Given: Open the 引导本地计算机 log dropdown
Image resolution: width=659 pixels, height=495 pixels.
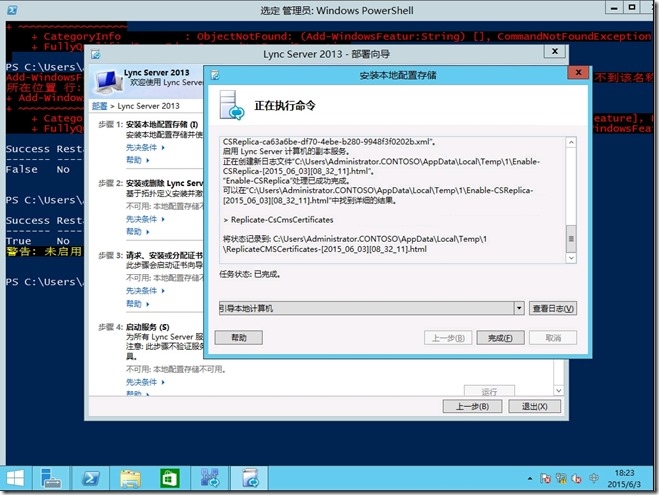Looking at the screenshot, I should coord(519,308).
